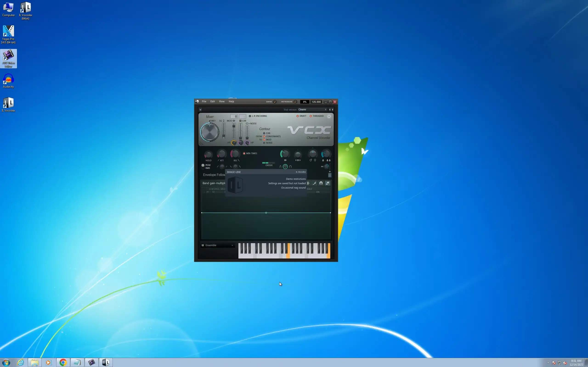
Task: Open the File menu
Action: pyautogui.click(x=204, y=101)
